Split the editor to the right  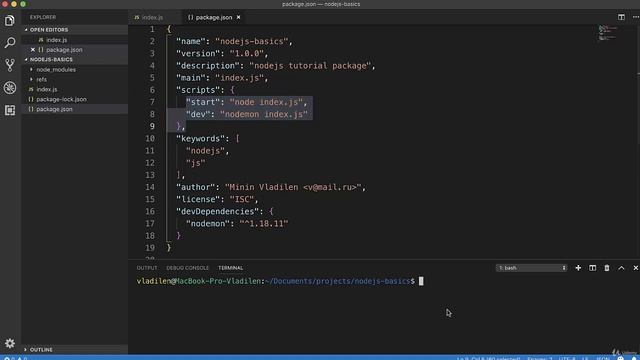621,17
